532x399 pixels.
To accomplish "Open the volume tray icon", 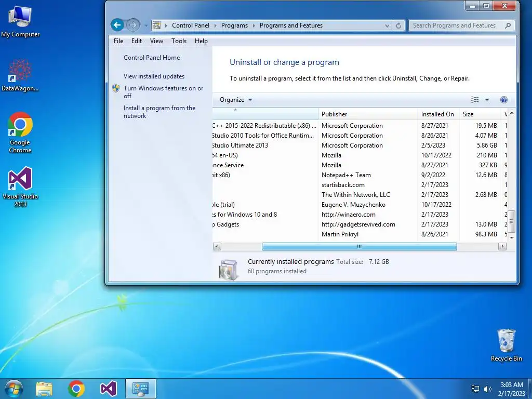I will [487, 389].
